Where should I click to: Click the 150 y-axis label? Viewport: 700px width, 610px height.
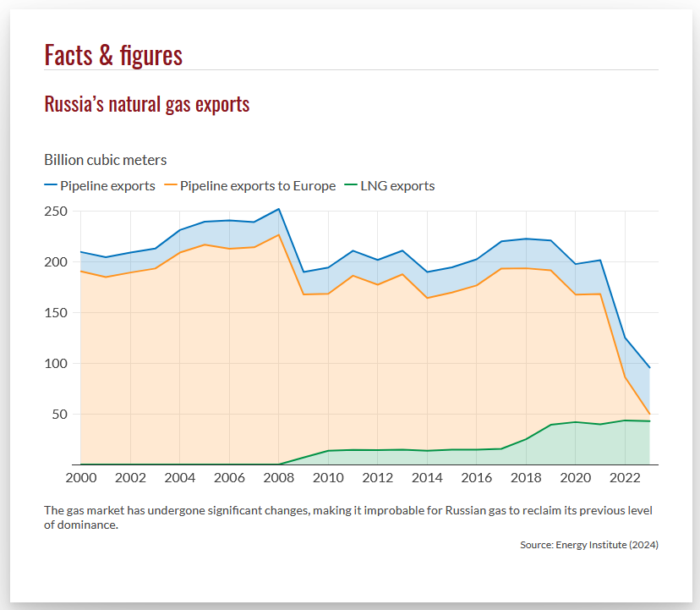point(56,312)
